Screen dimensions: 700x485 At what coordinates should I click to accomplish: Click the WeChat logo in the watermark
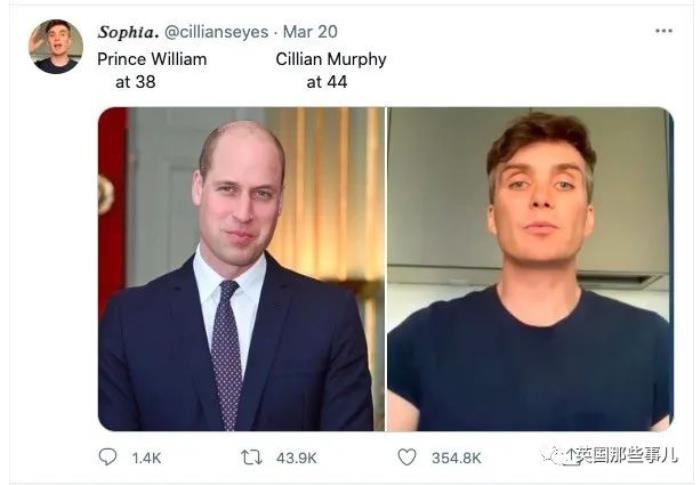(552, 455)
